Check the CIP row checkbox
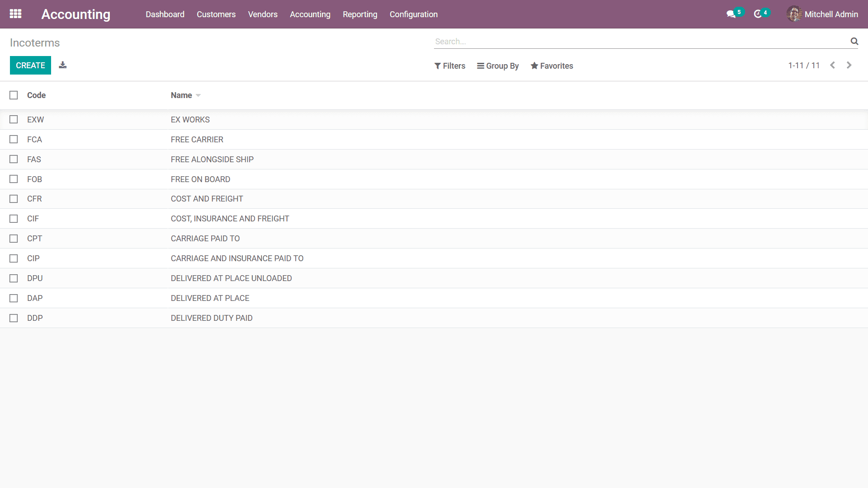The width and height of the screenshot is (868, 488). pyautogui.click(x=14, y=258)
